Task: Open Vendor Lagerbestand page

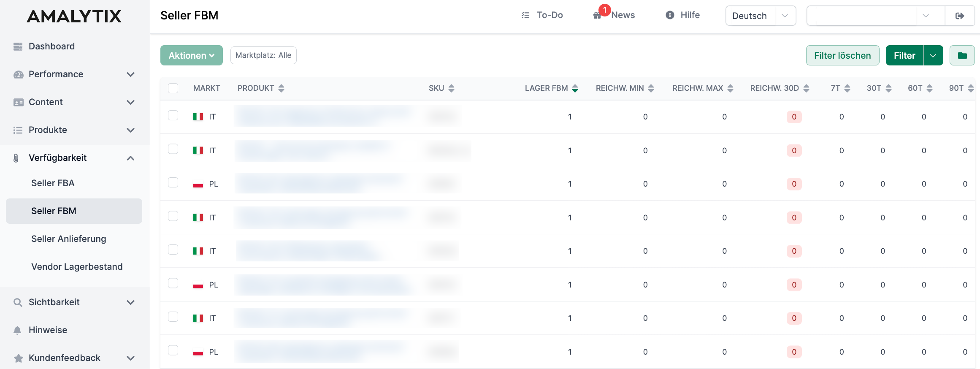Action: point(77,267)
